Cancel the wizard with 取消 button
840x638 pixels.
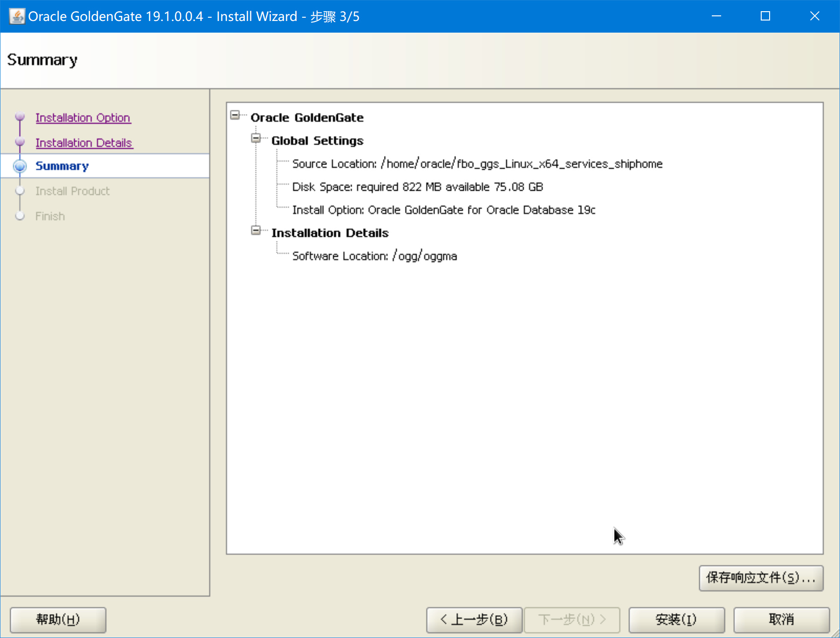(782, 620)
